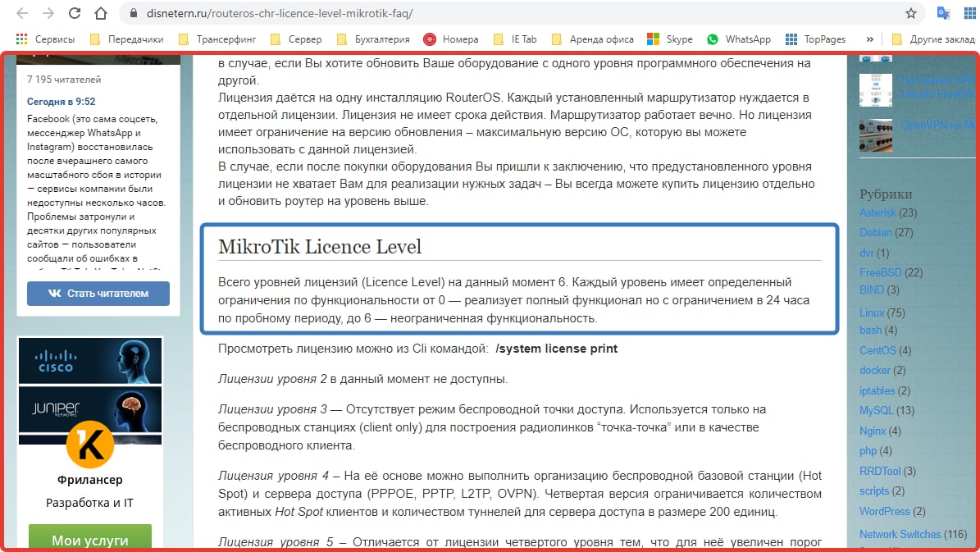Open the Skype bookmark
980x552 pixels.
pyautogui.click(x=670, y=39)
